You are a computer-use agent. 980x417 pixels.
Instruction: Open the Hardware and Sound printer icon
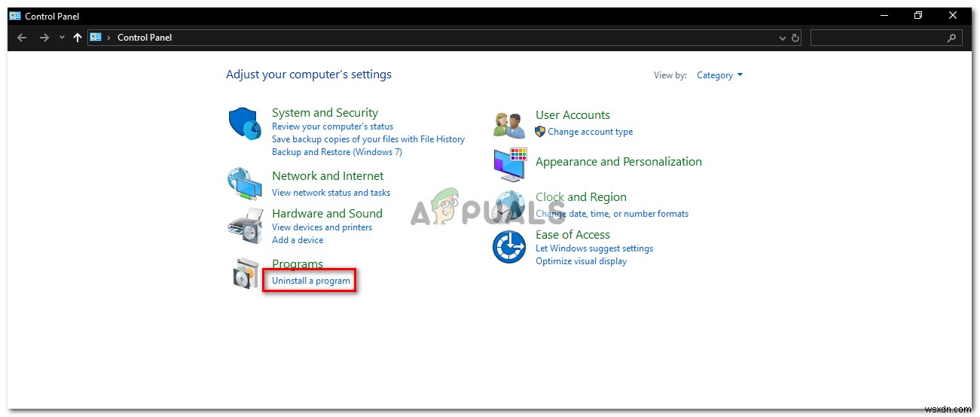[244, 225]
